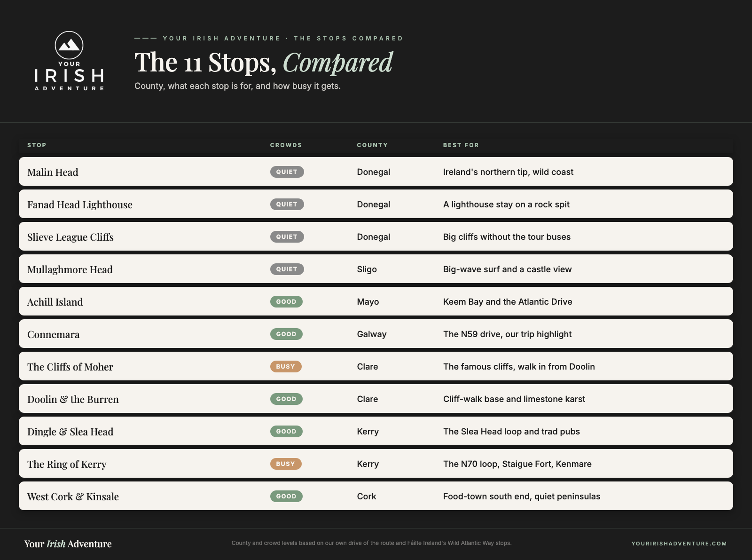The width and height of the screenshot is (752, 560).
Task: Click the GOOD badge for Achill Island
Action: pos(286,301)
